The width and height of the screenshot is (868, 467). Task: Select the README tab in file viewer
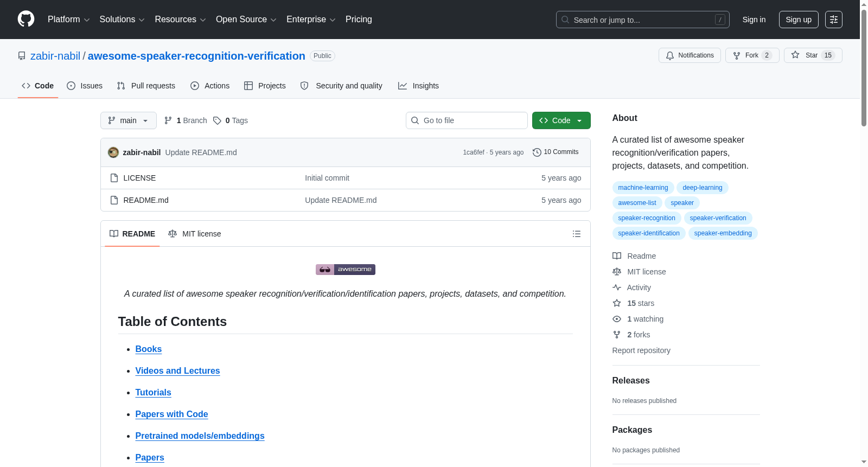click(x=132, y=234)
